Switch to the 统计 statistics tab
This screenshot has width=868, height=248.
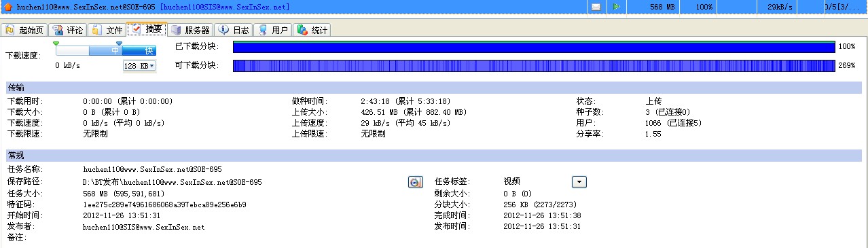[x=312, y=30]
